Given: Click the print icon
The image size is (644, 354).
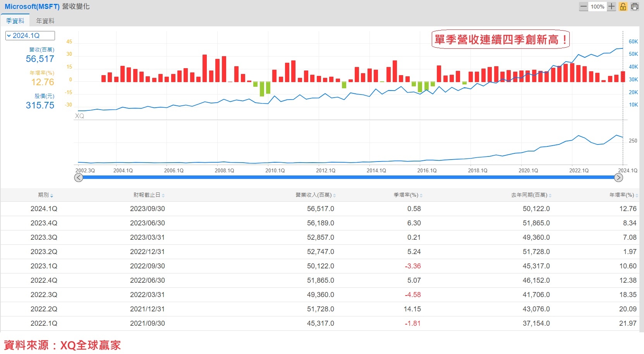Looking at the screenshot, I should 635,7.
